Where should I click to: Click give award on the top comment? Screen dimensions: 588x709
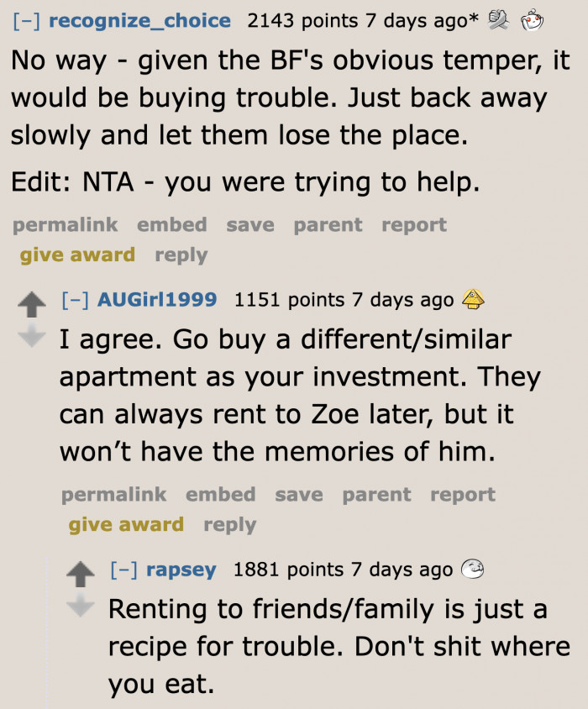pos(76,255)
